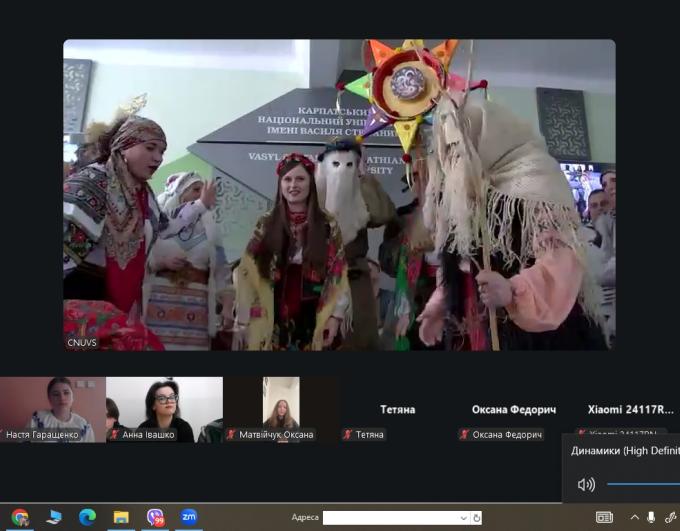Select Настя Гаращенко's video thumbnail
Viewport: 680px width, 531px height.
(52, 410)
